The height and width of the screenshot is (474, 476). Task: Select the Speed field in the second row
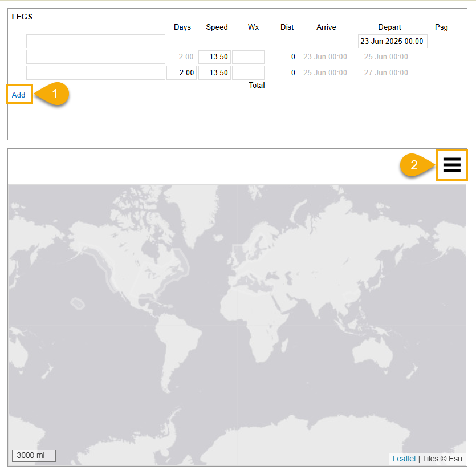click(x=214, y=57)
